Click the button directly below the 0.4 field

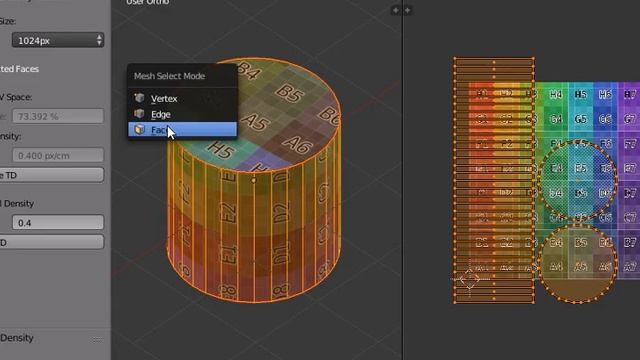click(51, 242)
